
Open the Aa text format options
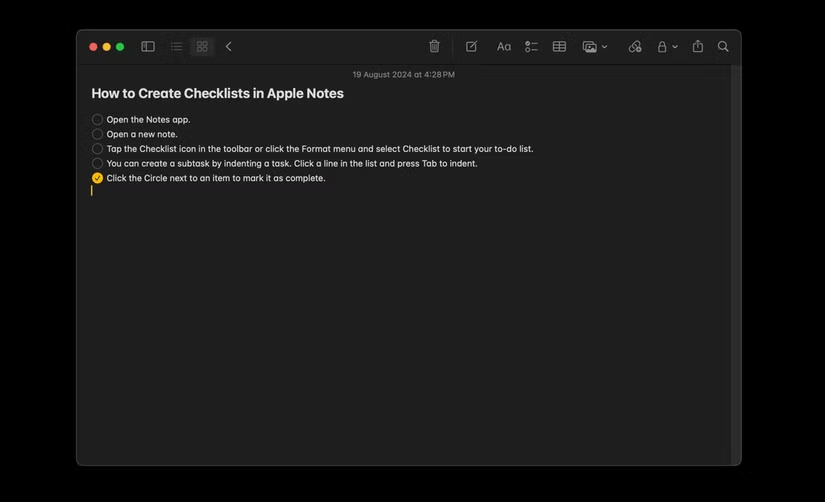pos(504,47)
